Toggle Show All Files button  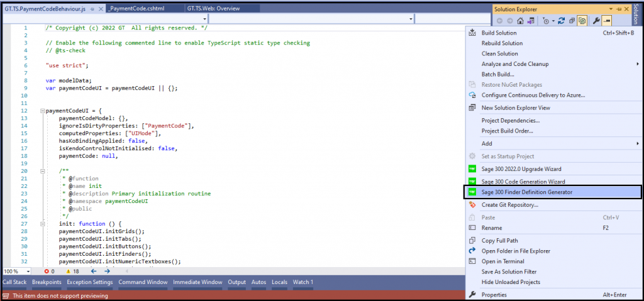582,21
